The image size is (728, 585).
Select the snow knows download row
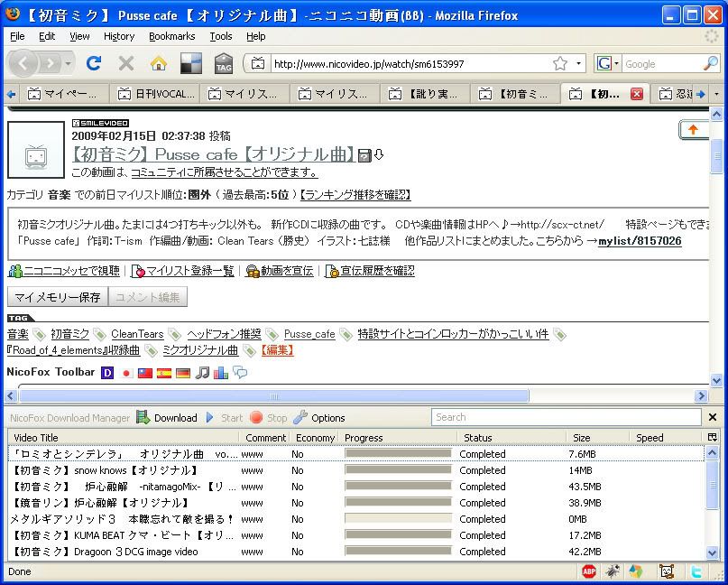(356, 470)
